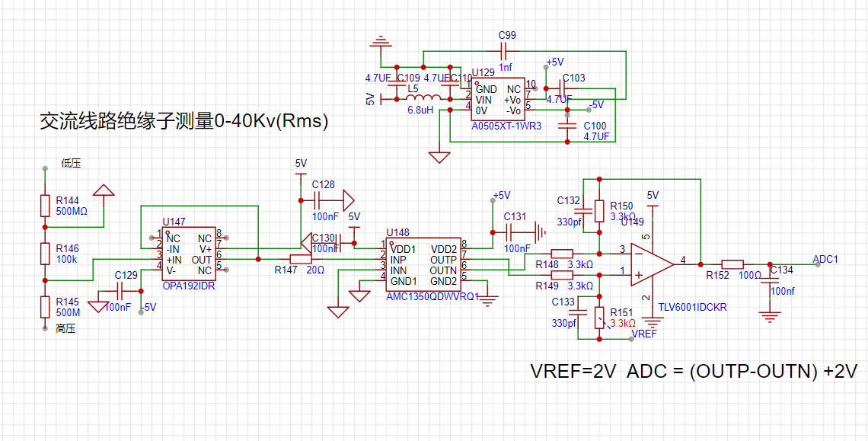
Task: Click the red 3.3kΩ value of R151
Action: (x=623, y=323)
